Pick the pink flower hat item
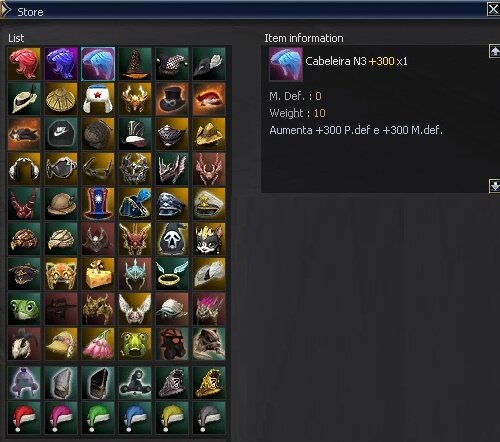Viewport: 500px width, 442px height. [98, 344]
